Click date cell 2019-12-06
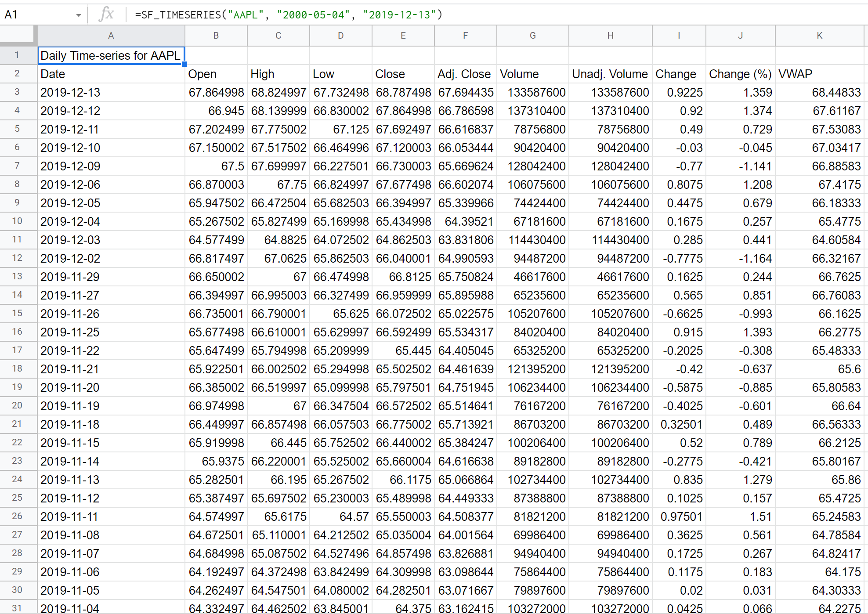868x614 pixels. coord(111,185)
